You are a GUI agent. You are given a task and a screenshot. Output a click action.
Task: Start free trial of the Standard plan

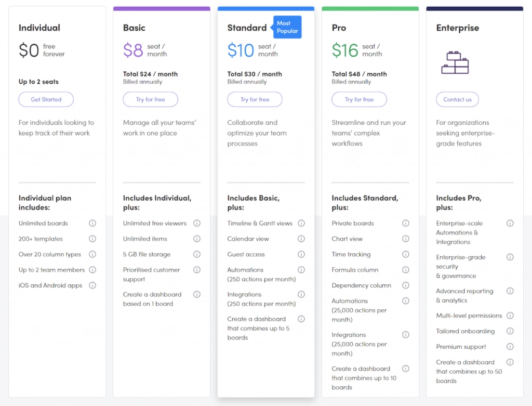point(255,99)
